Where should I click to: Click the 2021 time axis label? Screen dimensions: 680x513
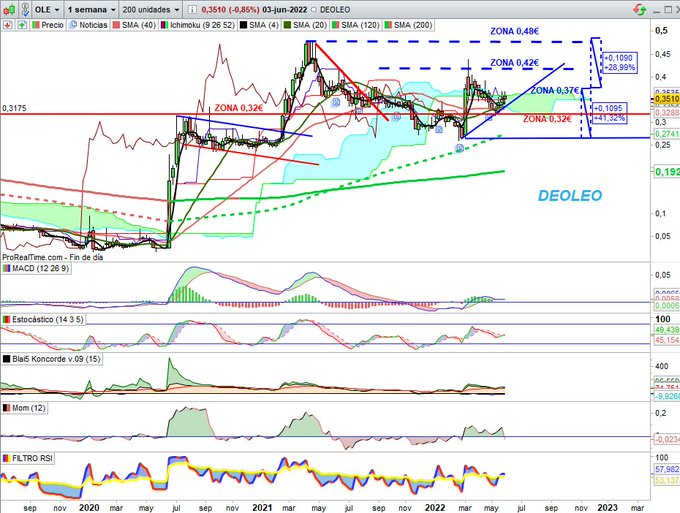(262, 507)
